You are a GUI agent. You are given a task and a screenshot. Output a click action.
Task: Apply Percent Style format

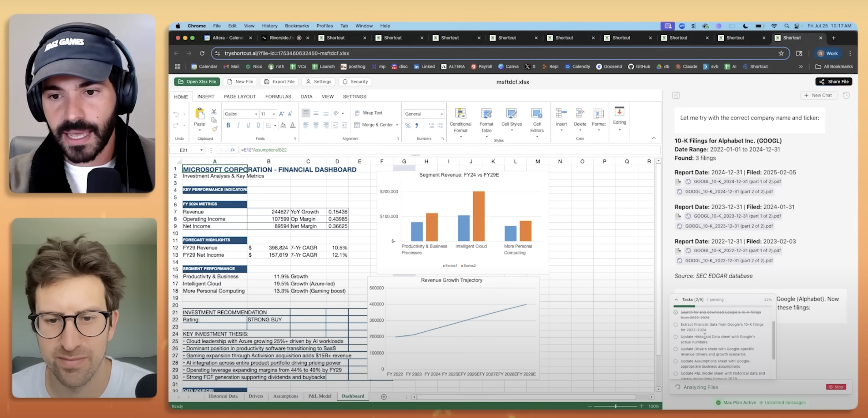tap(408, 125)
